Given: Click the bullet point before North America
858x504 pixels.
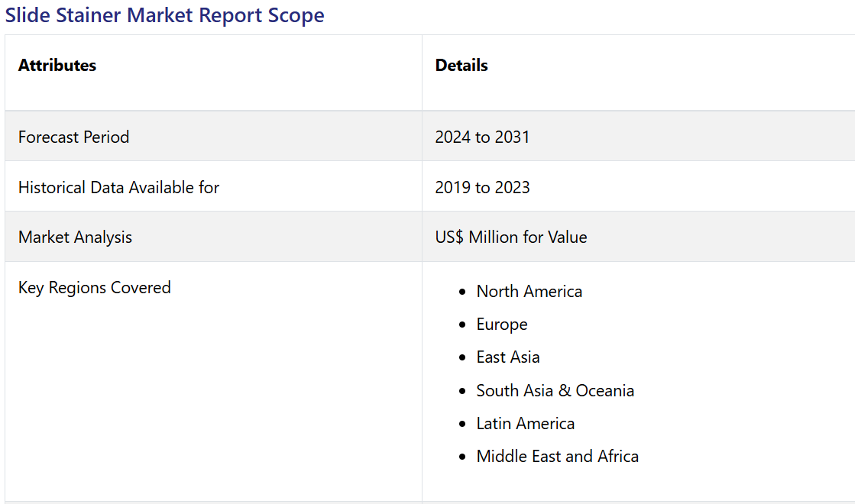Looking at the screenshot, I should pyautogui.click(x=462, y=292).
